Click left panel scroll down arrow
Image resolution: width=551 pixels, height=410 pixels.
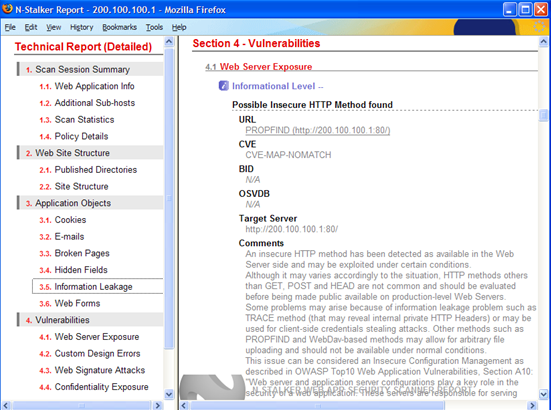[x=169, y=394]
